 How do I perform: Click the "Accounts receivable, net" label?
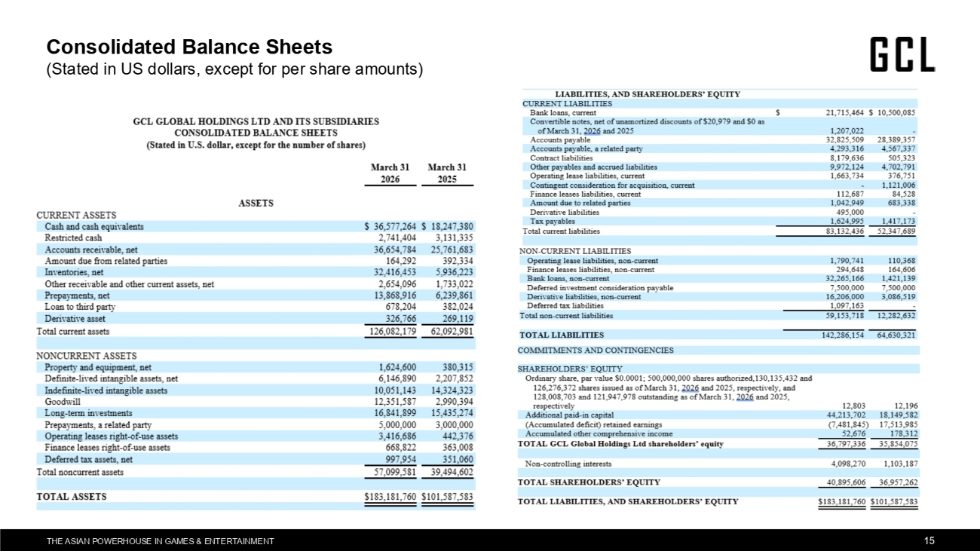93,249
